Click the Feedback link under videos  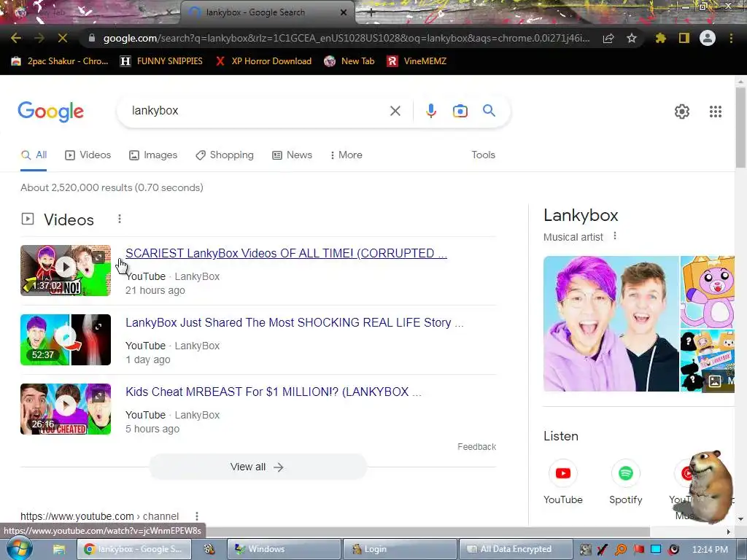coord(476,447)
